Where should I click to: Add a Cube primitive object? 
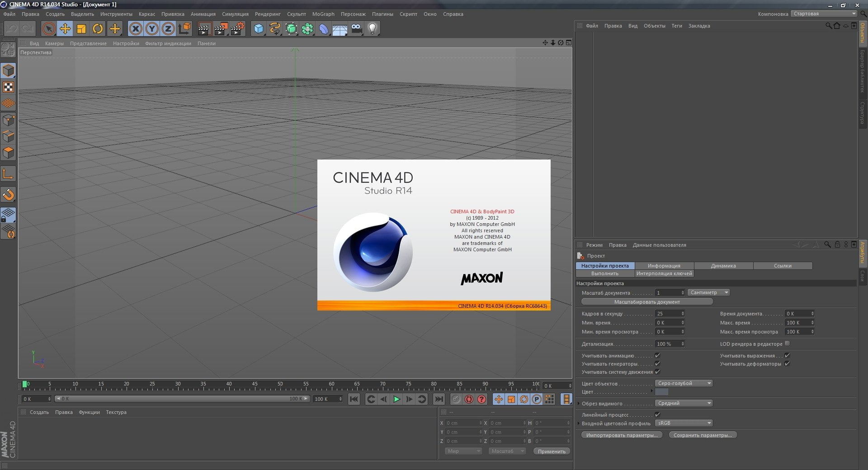click(258, 29)
